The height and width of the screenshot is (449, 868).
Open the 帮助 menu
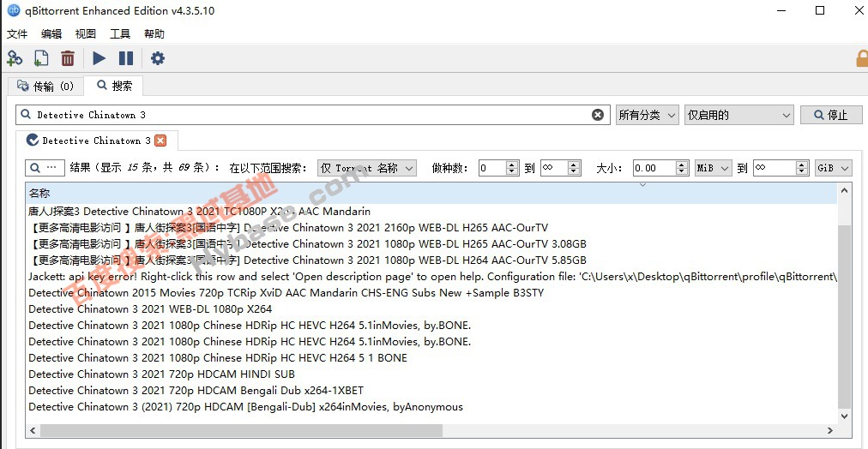(154, 33)
